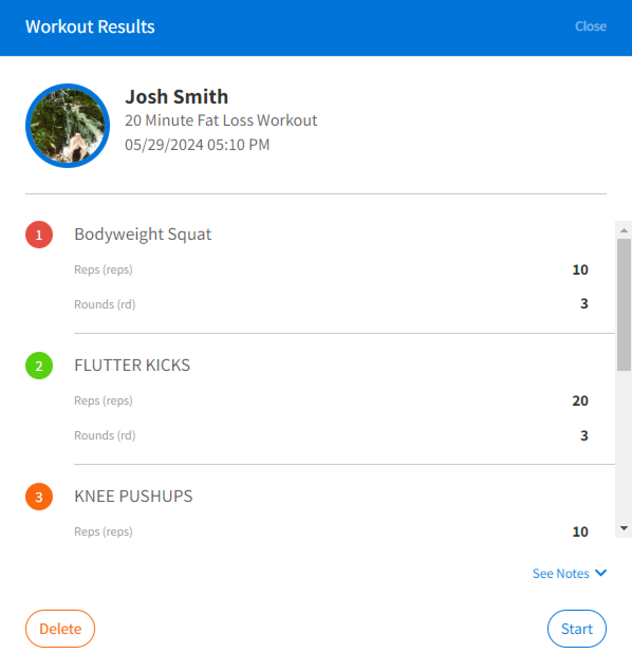
Task: Select the FLUTTER KICKS exercise title
Action: click(132, 365)
